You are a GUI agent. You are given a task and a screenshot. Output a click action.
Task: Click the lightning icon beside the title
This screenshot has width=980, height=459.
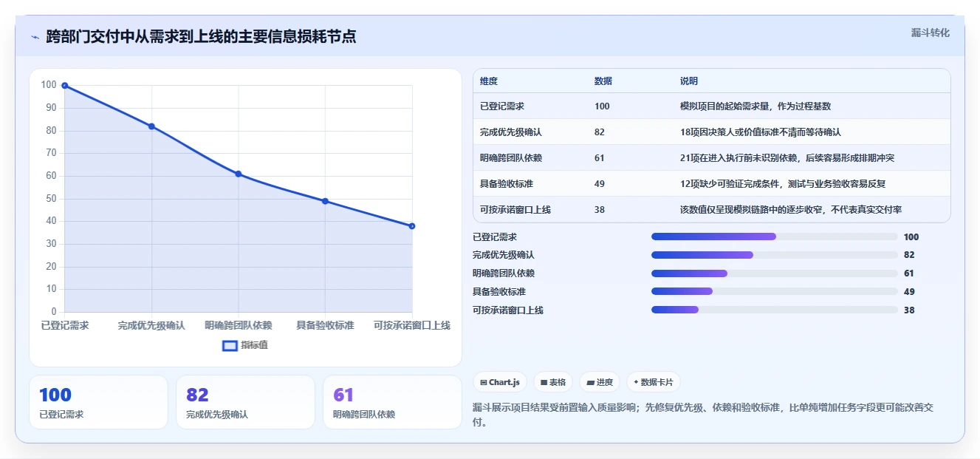35,37
